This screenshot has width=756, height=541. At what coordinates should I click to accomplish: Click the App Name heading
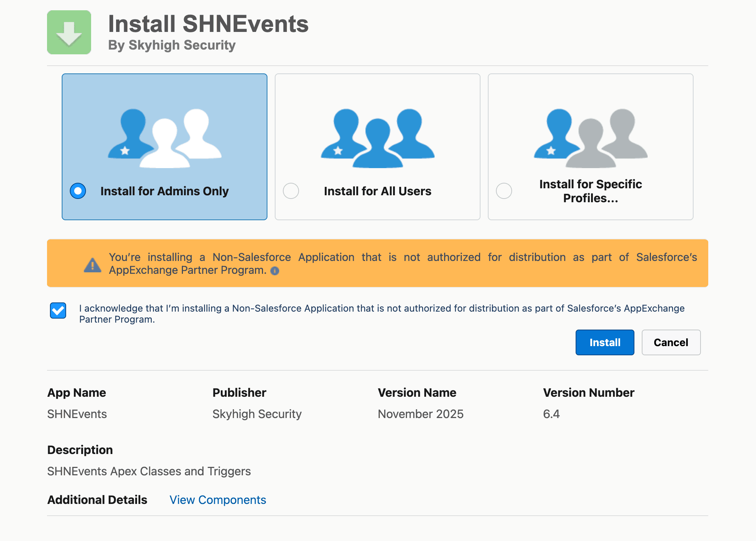pos(77,393)
